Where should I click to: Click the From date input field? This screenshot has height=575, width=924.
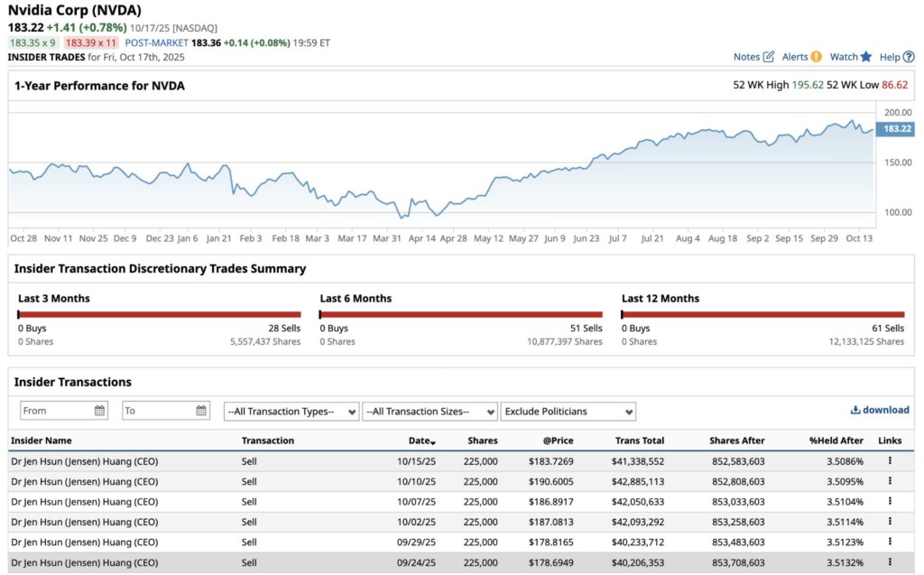pyautogui.click(x=54, y=411)
